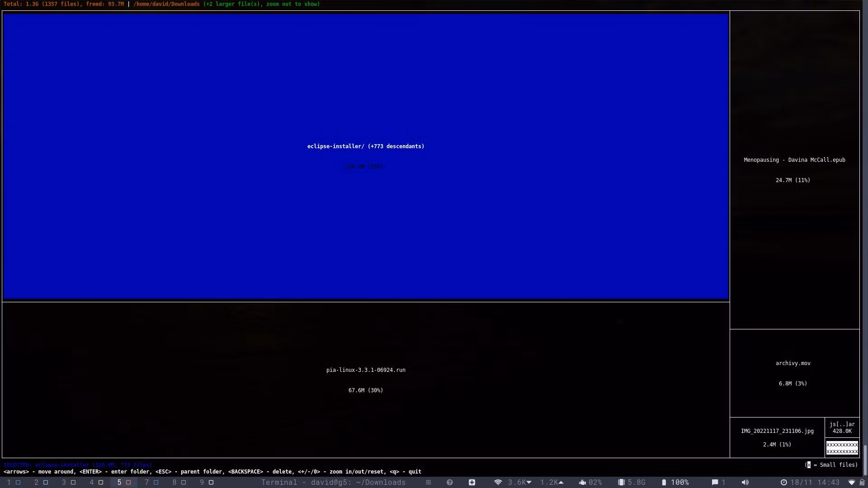The height and width of the screenshot is (488, 868).
Task: Click the volume speaker icon
Action: 745,483
